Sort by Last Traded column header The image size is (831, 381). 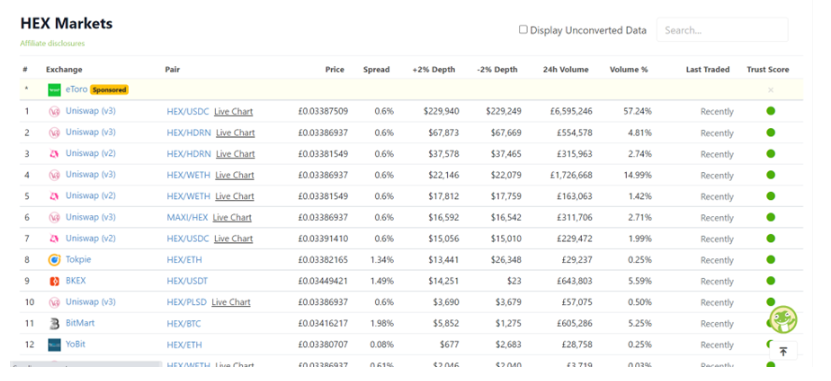coord(708,69)
